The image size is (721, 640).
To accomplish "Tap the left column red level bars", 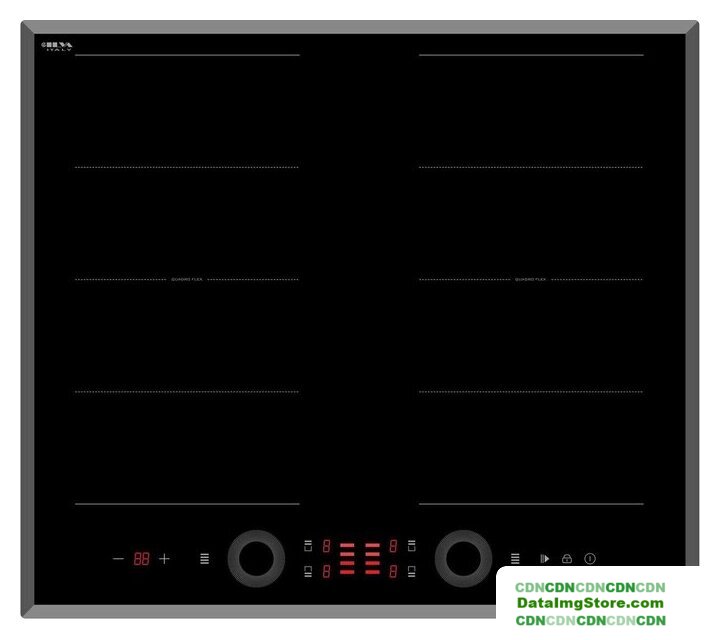I will point(347,559).
